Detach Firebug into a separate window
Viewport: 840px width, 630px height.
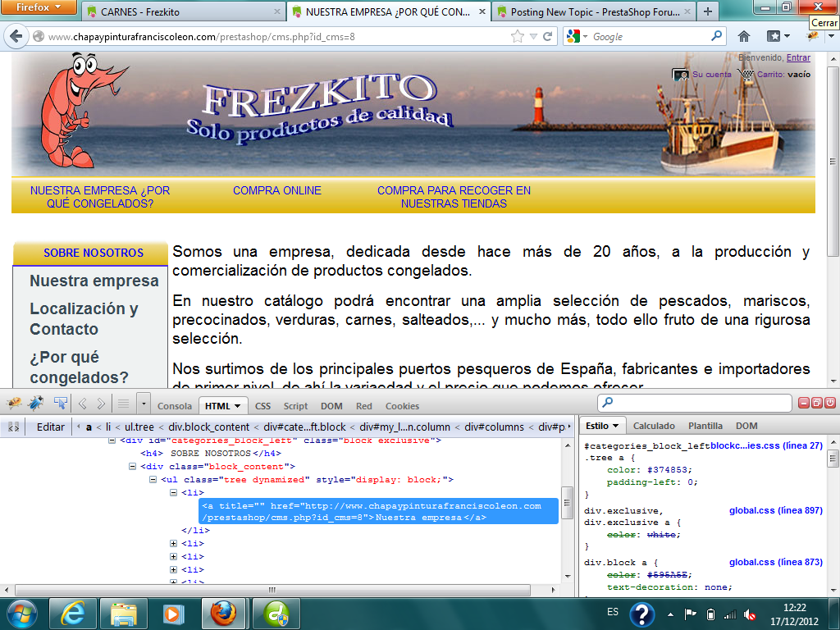tap(817, 403)
